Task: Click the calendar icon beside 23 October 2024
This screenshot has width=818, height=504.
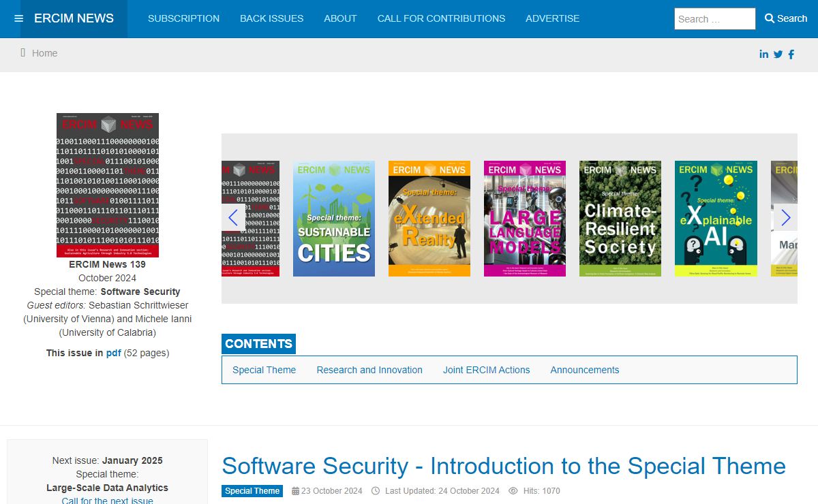Action: [296, 491]
